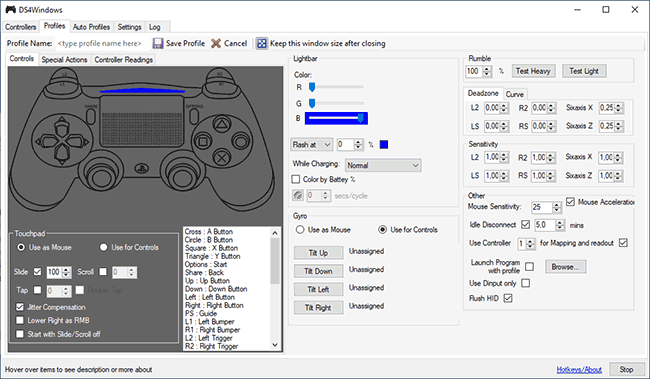Click the Tilt Up button
The width and height of the screenshot is (650, 379).
(x=318, y=253)
